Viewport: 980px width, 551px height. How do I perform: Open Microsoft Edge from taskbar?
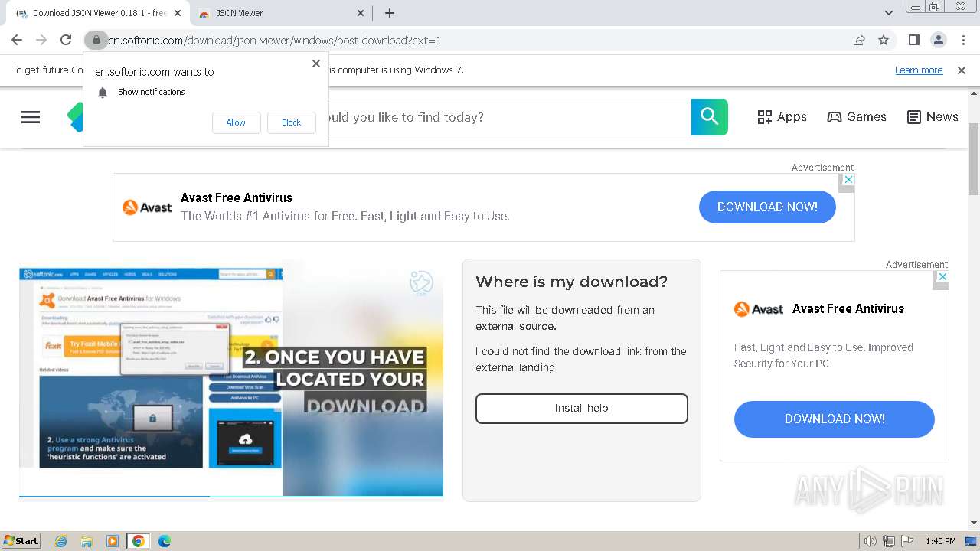164,541
